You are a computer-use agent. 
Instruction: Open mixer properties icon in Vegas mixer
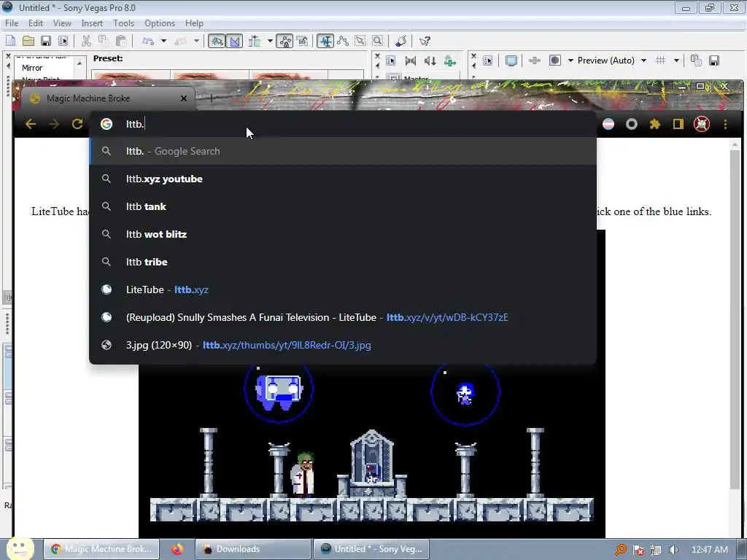tap(391, 61)
